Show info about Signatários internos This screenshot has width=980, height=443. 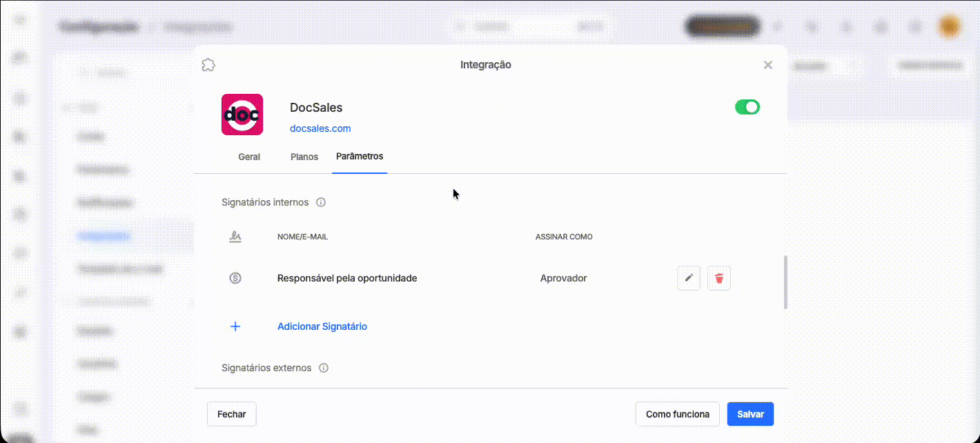[x=321, y=203]
